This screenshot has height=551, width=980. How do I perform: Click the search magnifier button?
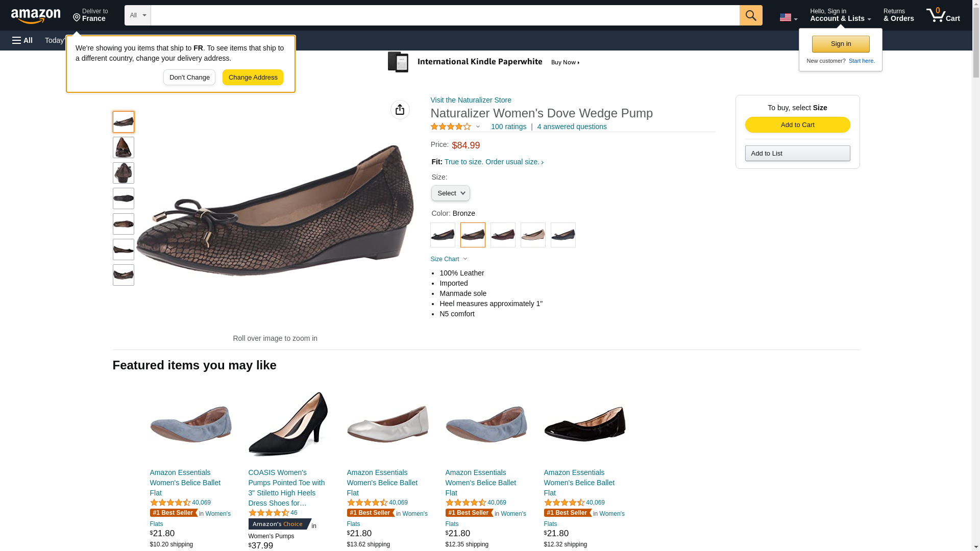click(750, 15)
